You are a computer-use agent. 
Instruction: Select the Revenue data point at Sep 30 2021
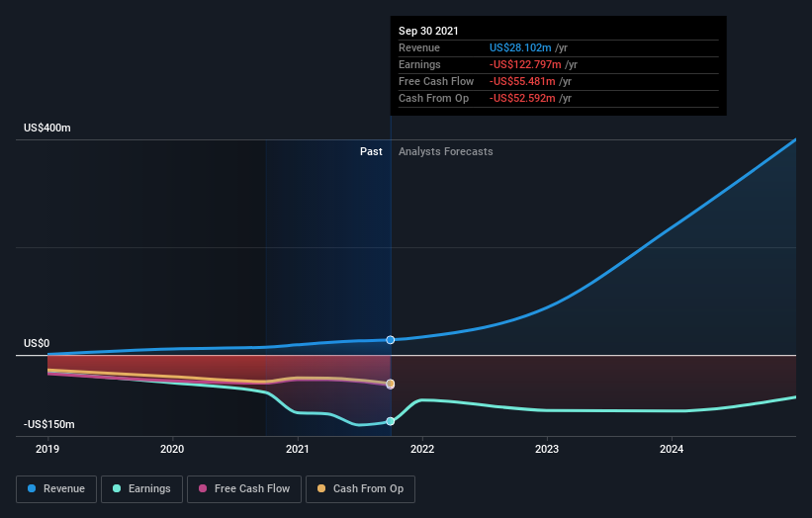pos(391,340)
